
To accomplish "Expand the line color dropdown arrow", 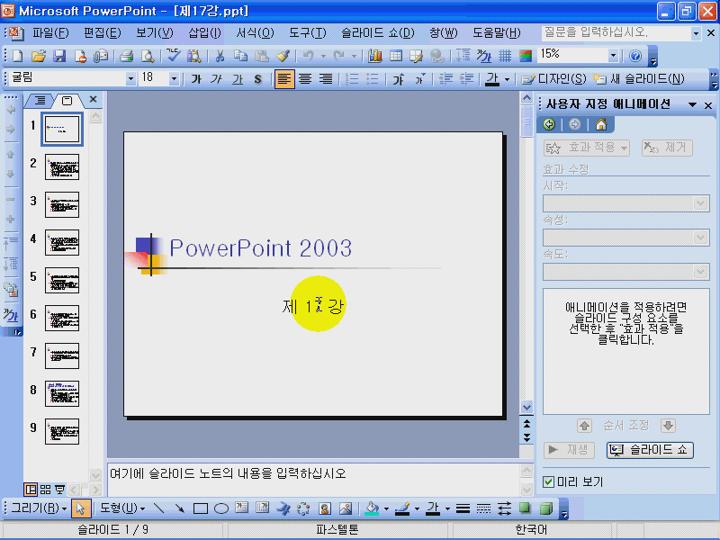I will (417, 509).
